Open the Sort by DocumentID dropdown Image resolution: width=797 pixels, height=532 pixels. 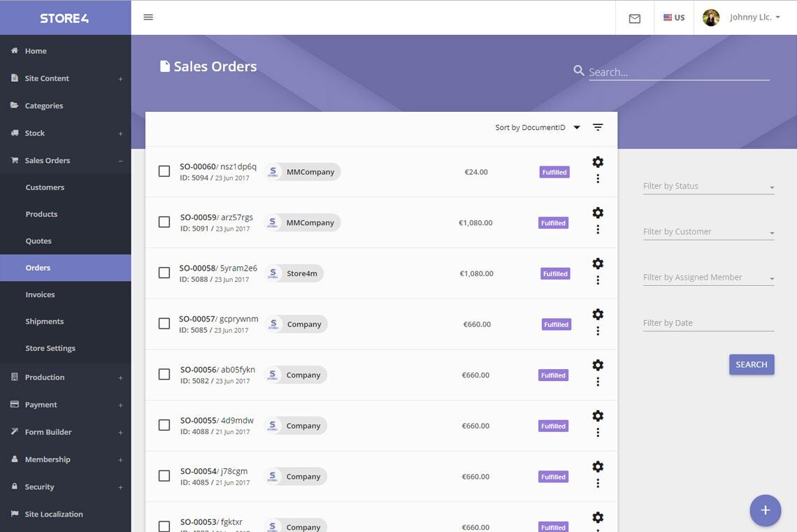(538, 127)
